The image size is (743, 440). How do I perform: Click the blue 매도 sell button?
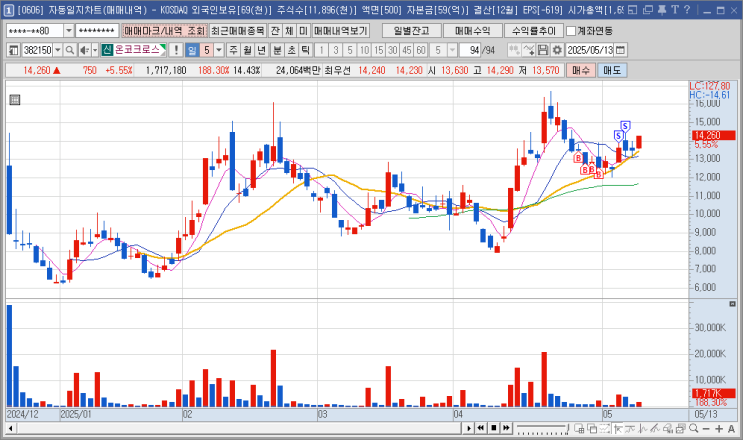[612, 70]
